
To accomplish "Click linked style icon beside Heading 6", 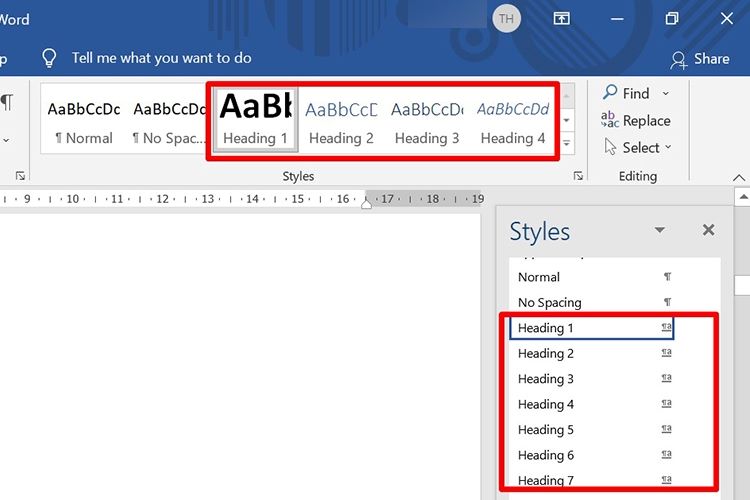I will (x=666, y=454).
